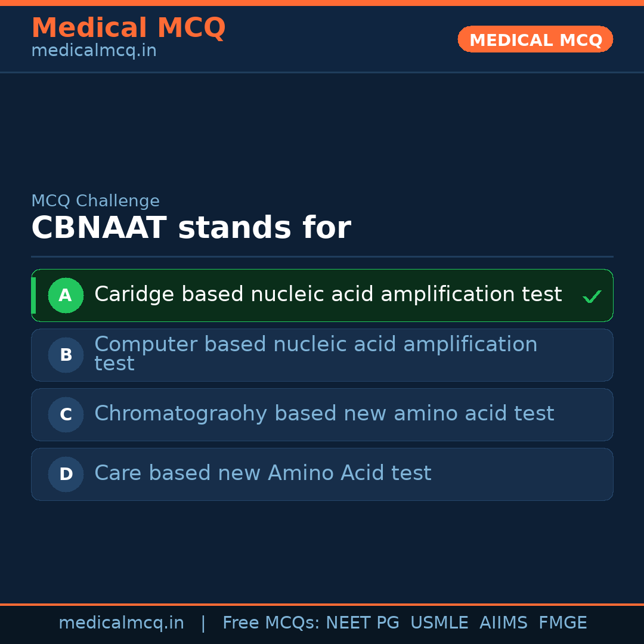Click the 'USMLE' footer label
This screenshot has height=644, width=644.
[439, 623]
